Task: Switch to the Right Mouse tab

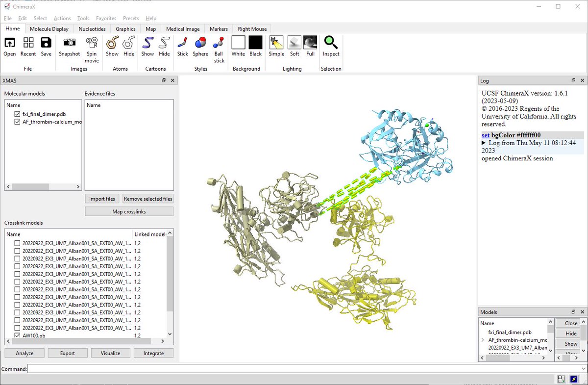Action: (x=252, y=29)
